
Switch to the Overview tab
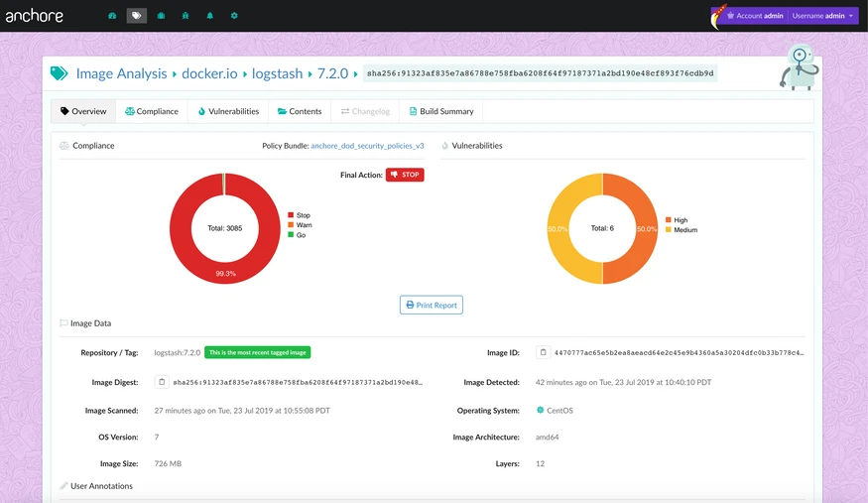83,111
